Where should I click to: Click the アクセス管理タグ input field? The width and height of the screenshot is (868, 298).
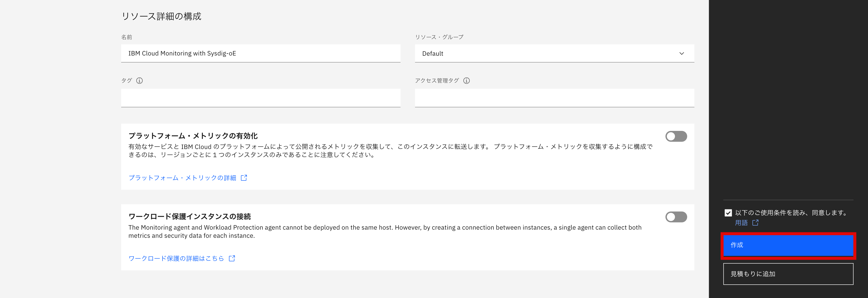point(554,98)
